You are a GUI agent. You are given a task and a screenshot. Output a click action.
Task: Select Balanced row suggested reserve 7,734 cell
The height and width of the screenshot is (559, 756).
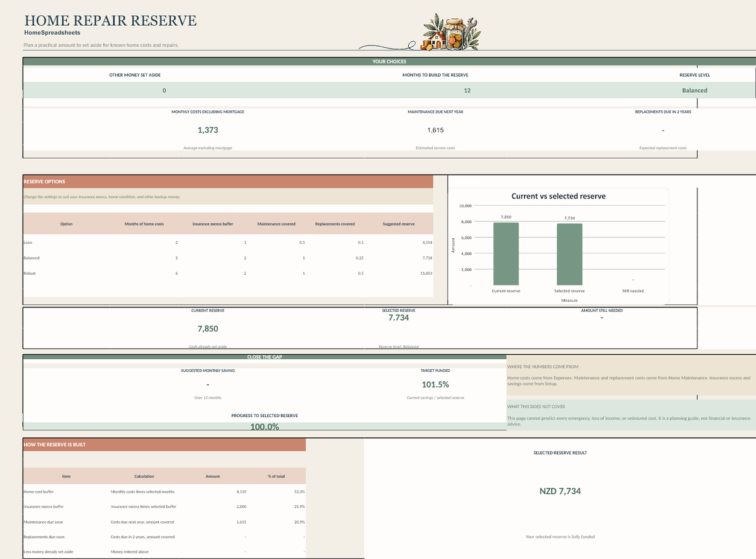427,258
